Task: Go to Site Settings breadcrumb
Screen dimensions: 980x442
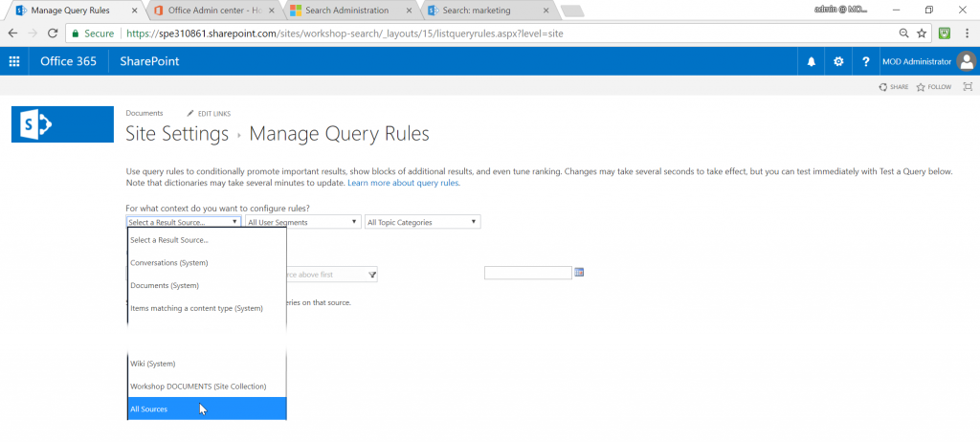Action: 177,134
